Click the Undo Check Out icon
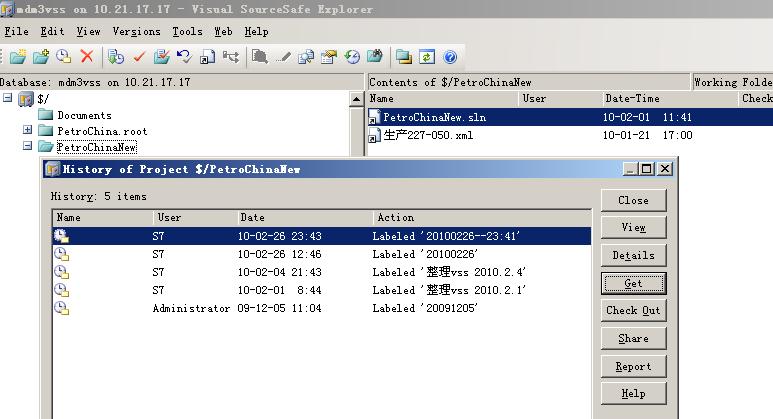 click(184, 57)
